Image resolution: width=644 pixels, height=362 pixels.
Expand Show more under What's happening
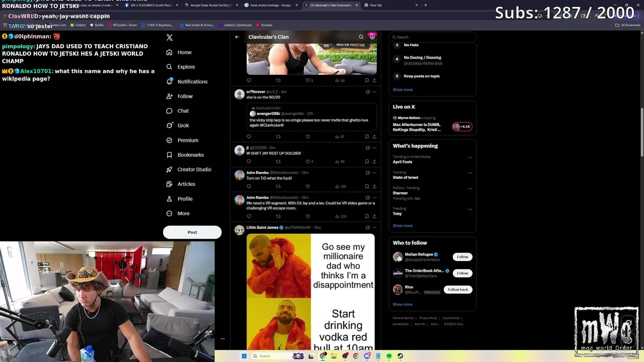point(403,226)
